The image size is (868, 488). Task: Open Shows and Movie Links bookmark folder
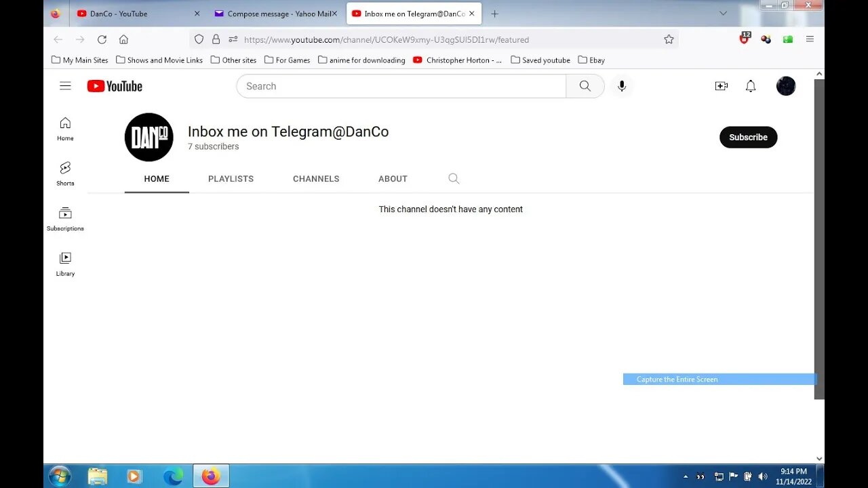coord(159,60)
